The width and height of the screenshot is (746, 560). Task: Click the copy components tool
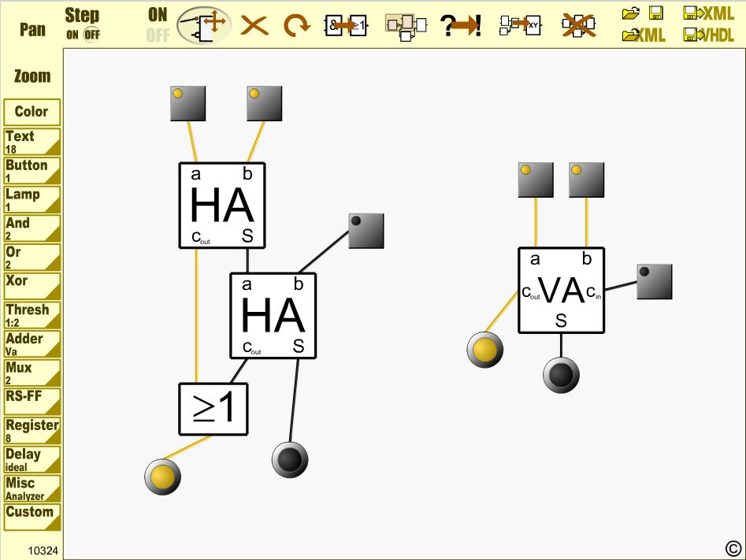[x=405, y=24]
